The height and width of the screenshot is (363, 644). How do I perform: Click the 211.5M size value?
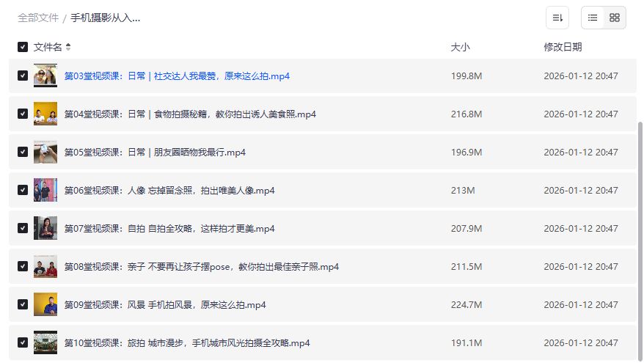point(466,267)
